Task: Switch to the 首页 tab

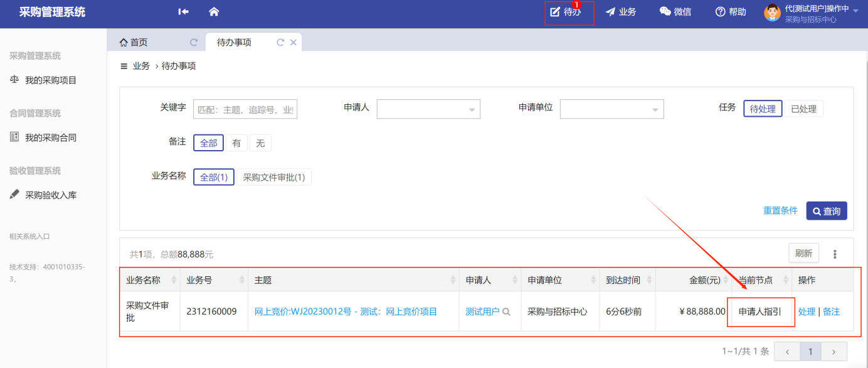Action: click(x=134, y=43)
